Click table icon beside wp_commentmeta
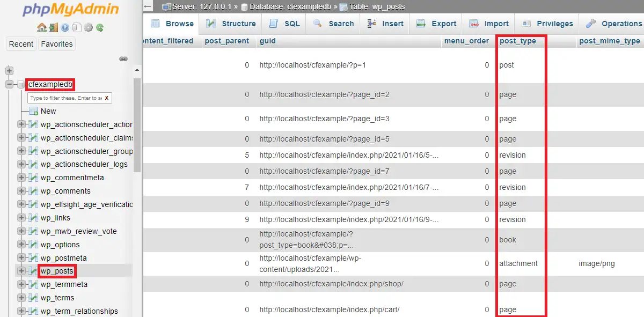The height and width of the screenshot is (317, 644). click(33, 178)
